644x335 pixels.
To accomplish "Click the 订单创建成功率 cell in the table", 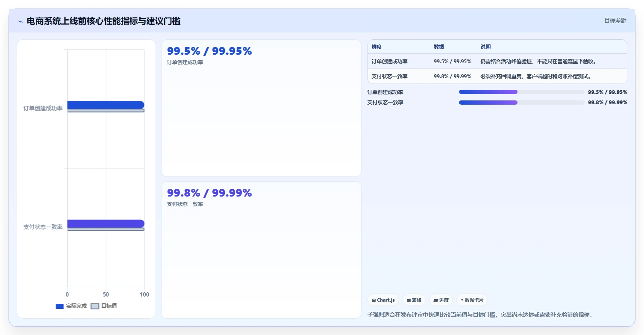I will [x=389, y=62].
